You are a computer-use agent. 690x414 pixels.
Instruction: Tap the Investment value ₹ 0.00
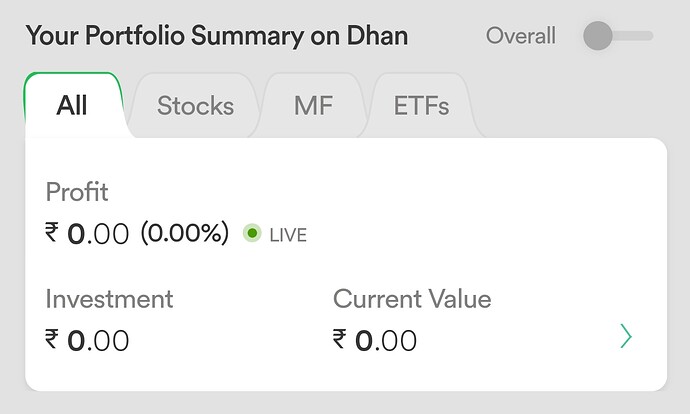tap(87, 340)
